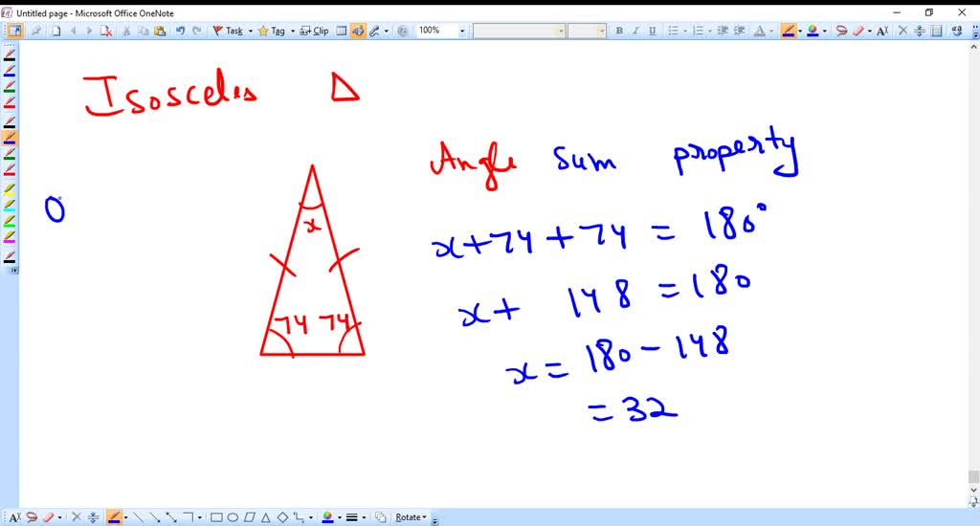
Task: Restore down the OneNote window
Action: (929, 12)
